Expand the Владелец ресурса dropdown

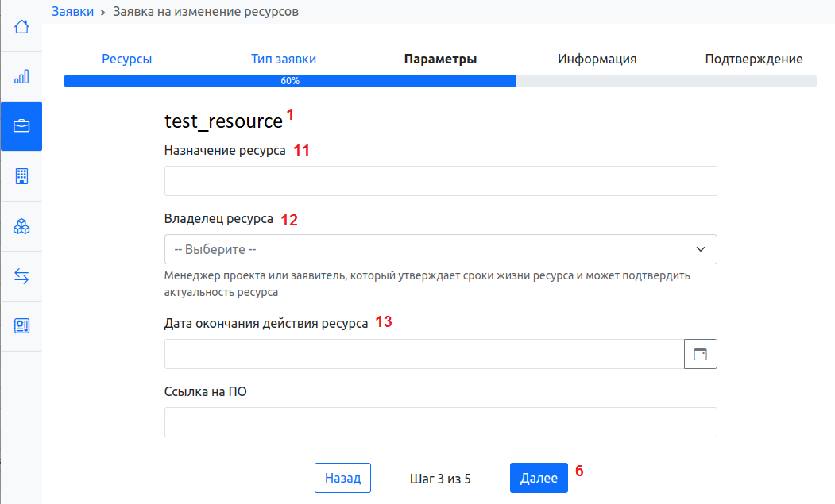(x=440, y=249)
